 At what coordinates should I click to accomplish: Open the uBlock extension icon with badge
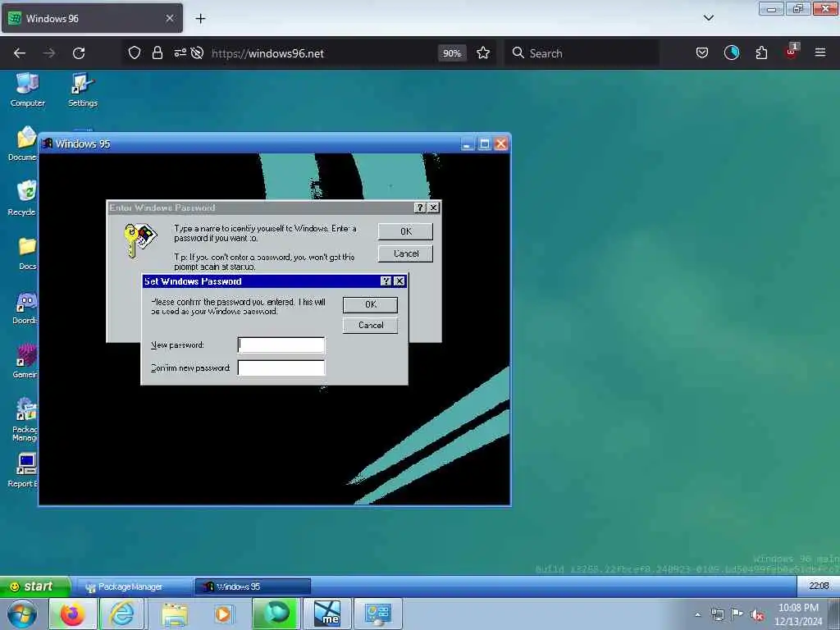point(792,52)
